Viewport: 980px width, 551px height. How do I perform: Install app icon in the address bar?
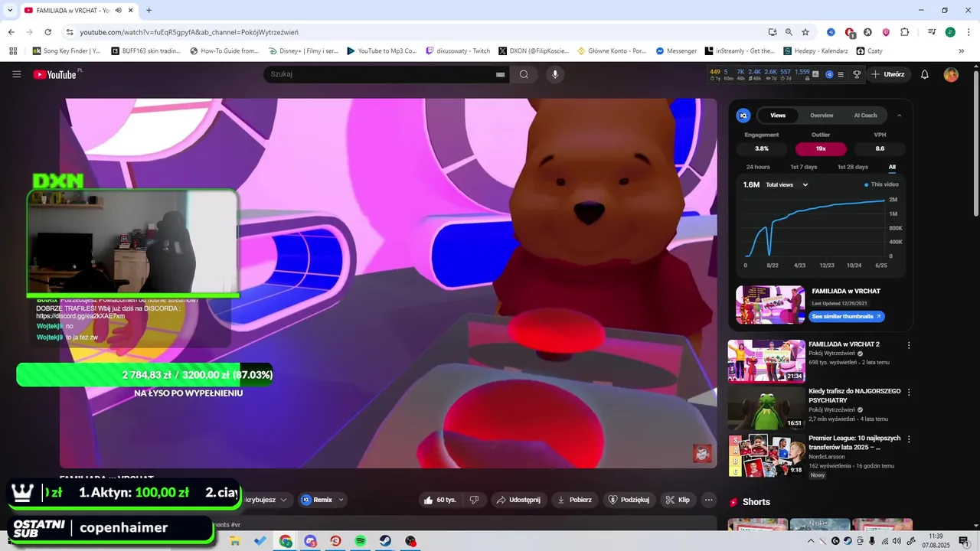tap(773, 32)
